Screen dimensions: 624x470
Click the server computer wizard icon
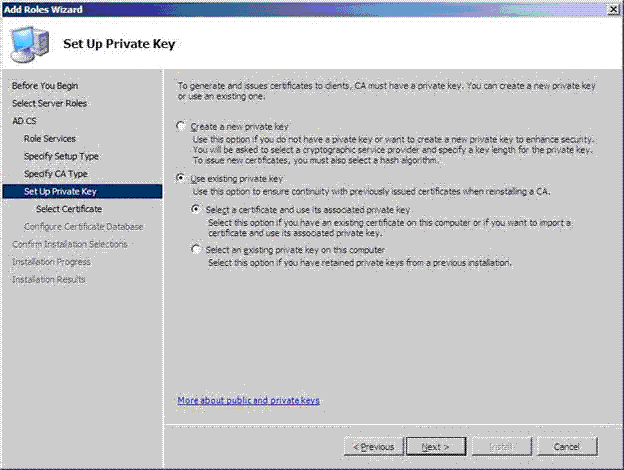(30, 44)
